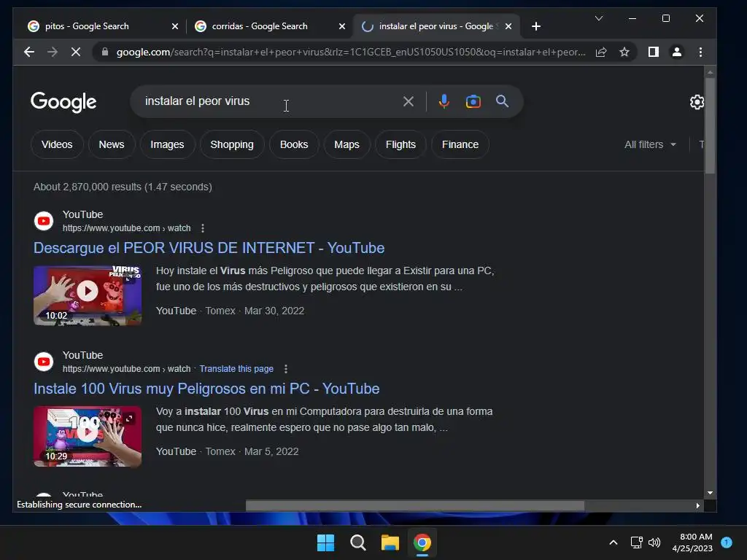Switch to the corridas Google Search tab

tap(269, 26)
